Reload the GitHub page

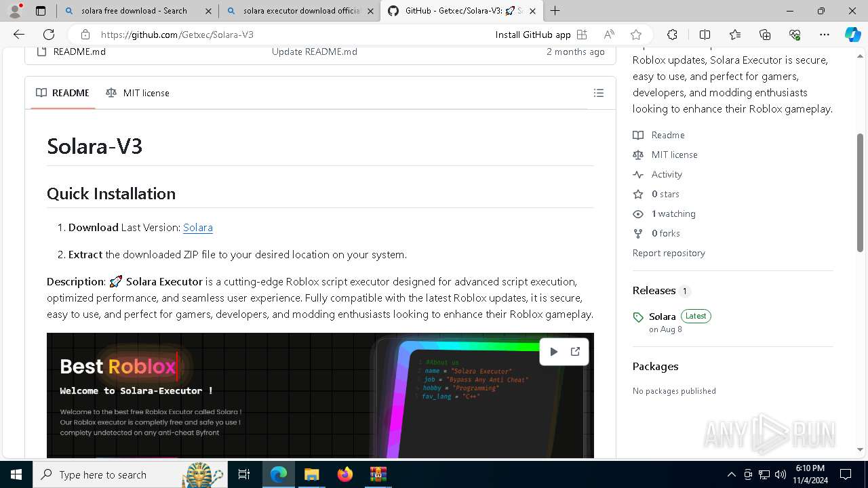(x=49, y=35)
